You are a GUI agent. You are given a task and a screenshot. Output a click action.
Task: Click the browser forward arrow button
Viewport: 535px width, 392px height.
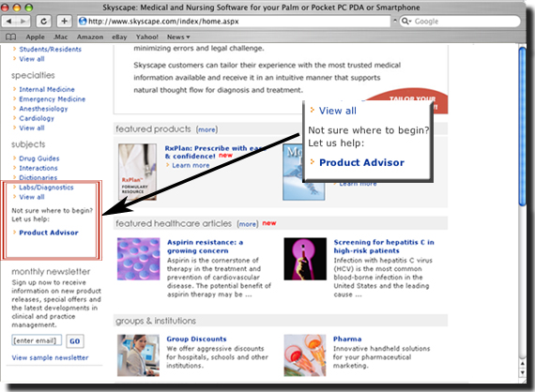[23, 22]
